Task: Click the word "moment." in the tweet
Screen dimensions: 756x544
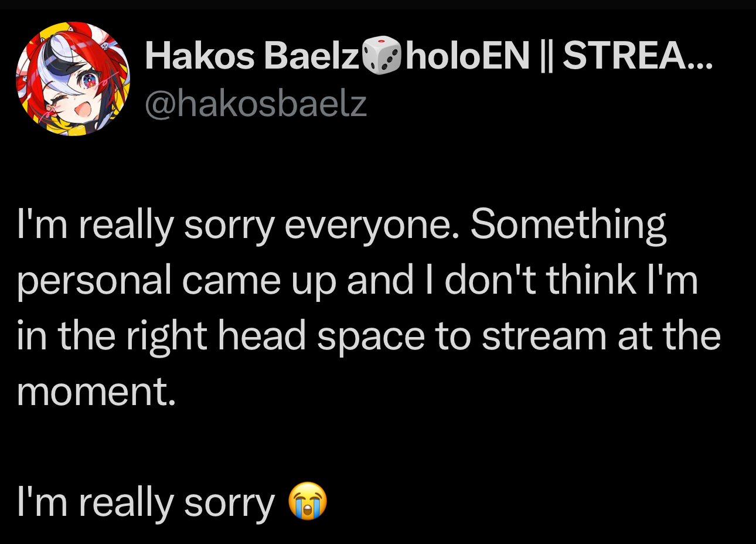Action: point(96,392)
